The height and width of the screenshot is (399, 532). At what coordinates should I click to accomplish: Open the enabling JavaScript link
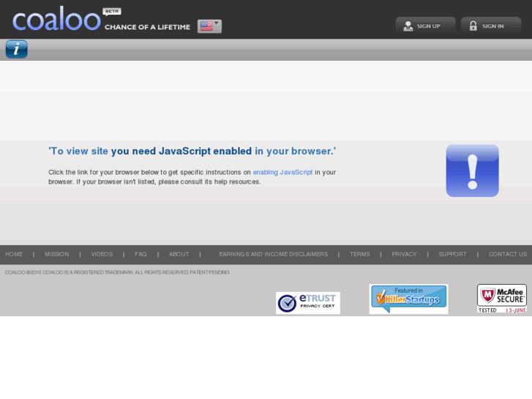click(282, 172)
